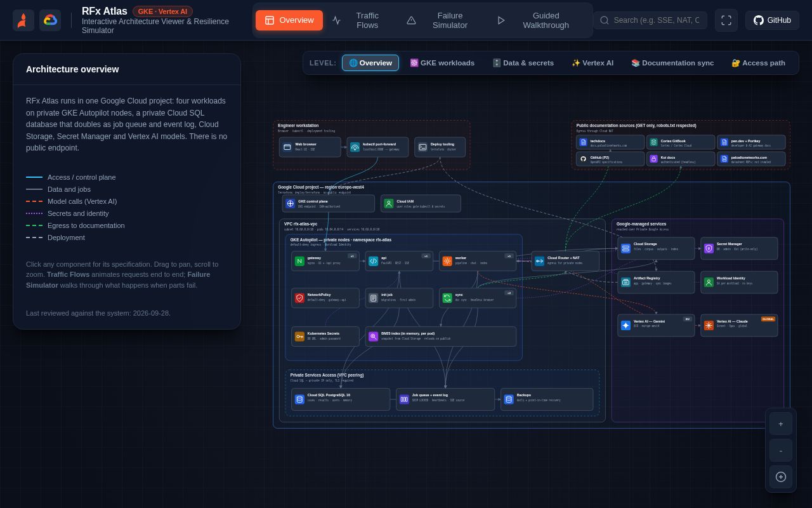Viewport: 812px width, 508px height.
Task: Click the Artifact Registry icon
Action: 625,282
